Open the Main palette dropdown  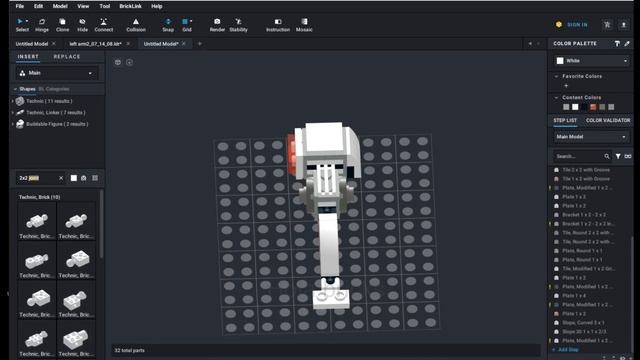pos(57,73)
